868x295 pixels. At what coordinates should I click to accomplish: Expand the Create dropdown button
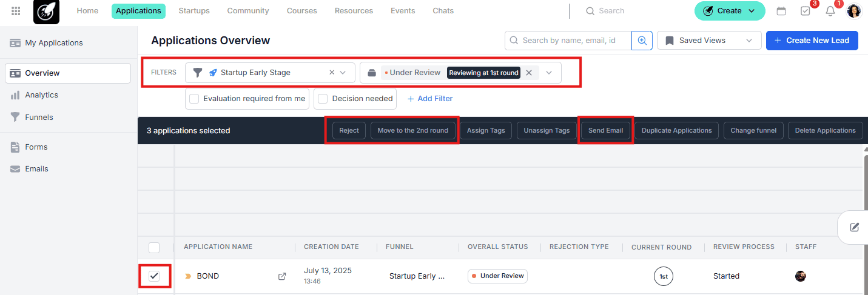[x=729, y=11]
